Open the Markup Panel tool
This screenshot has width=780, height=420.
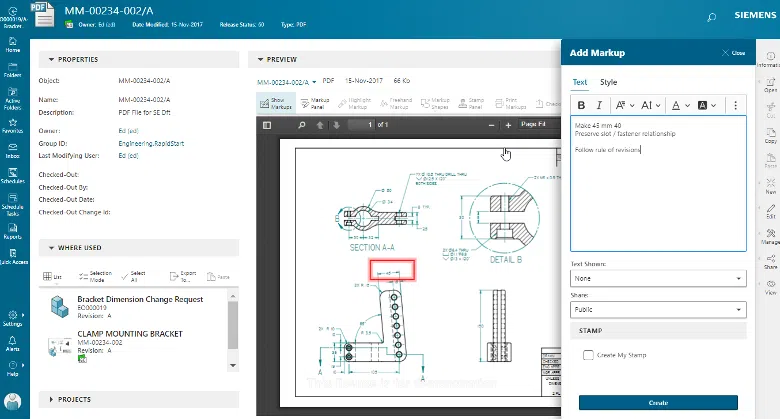(315, 104)
